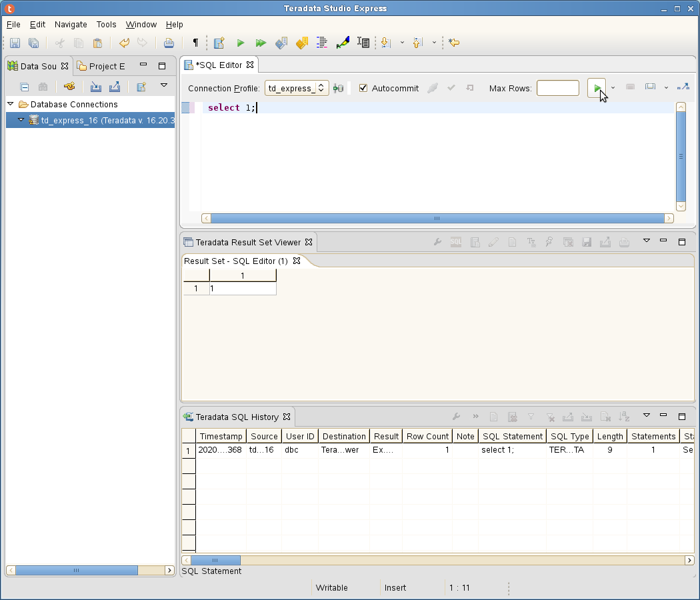
Task: Select the Result Set - SQL Editor (1) tab
Action: [x=236, y=261]
